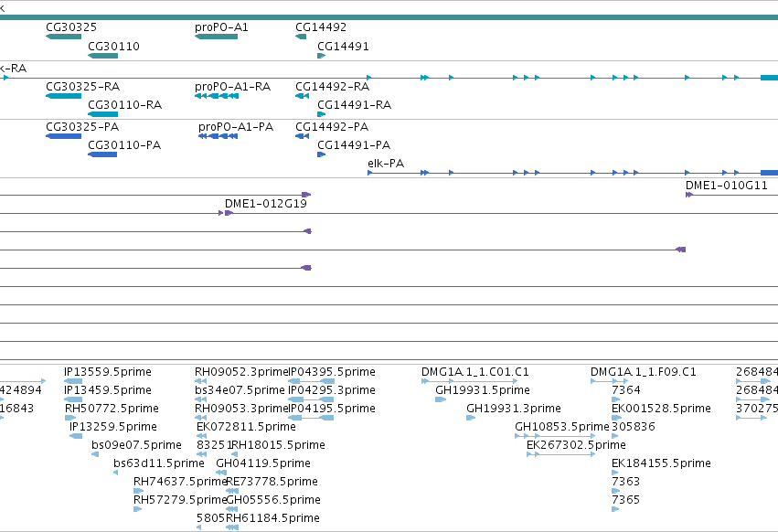Open the CG14492 gene label
Viewport: 778px width, 532px height.
point(321,27)
